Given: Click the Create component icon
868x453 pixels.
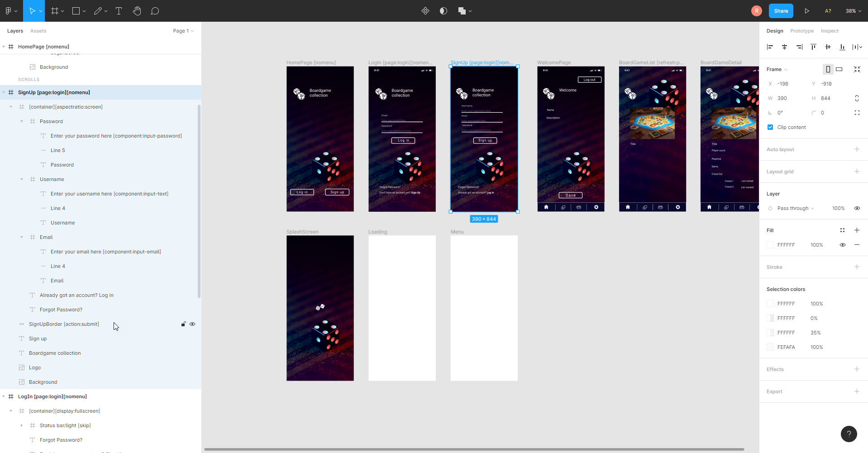Looking at the screenshot, I should 425,11.
